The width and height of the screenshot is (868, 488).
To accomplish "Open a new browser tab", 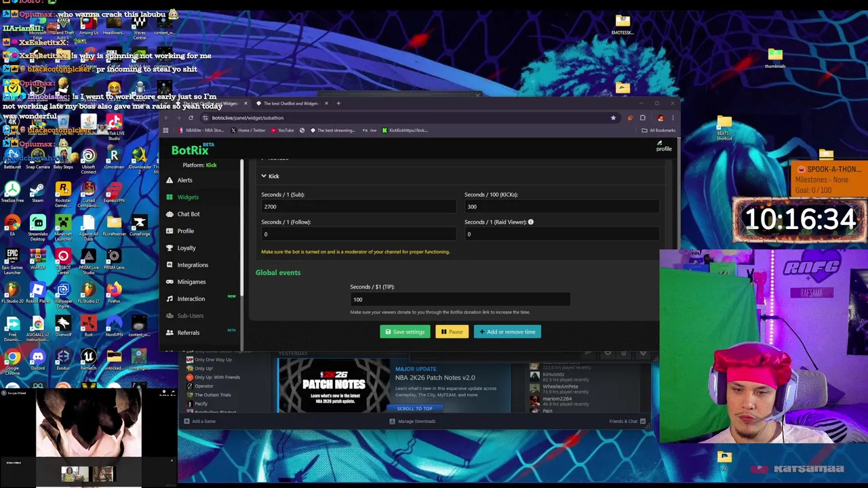I will coord(339,103).
